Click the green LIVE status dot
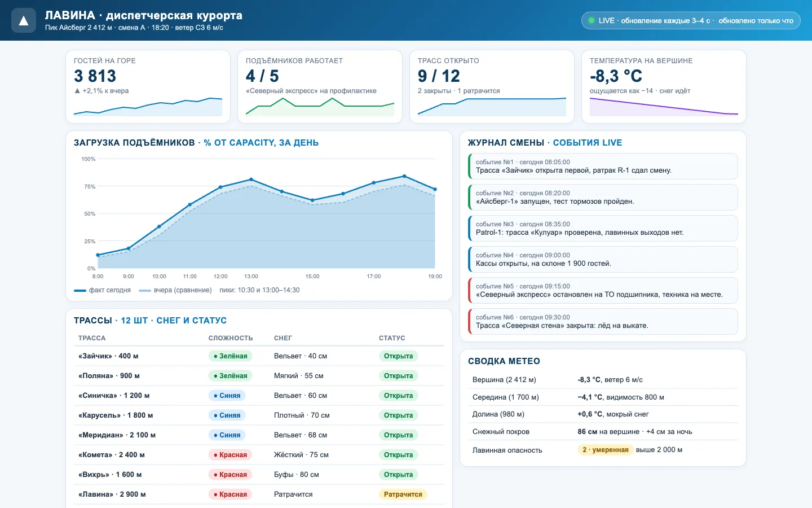Screen dimensions: 812x508 point(592,21)
